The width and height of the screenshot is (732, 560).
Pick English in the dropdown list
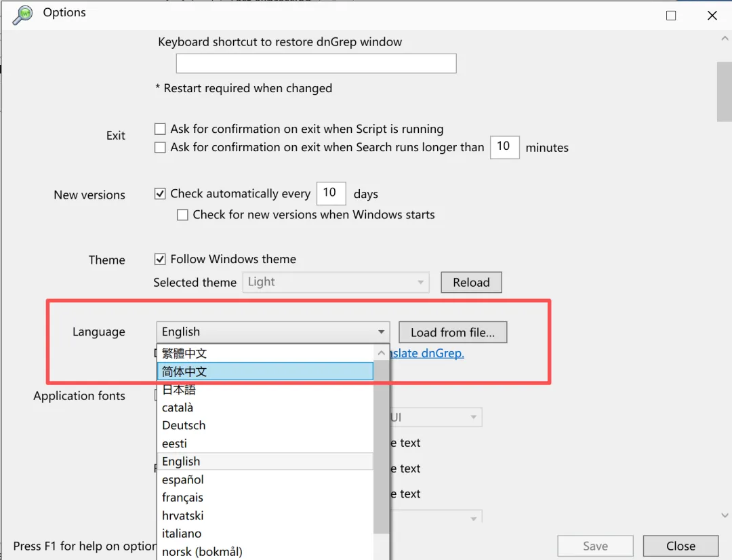265,462
